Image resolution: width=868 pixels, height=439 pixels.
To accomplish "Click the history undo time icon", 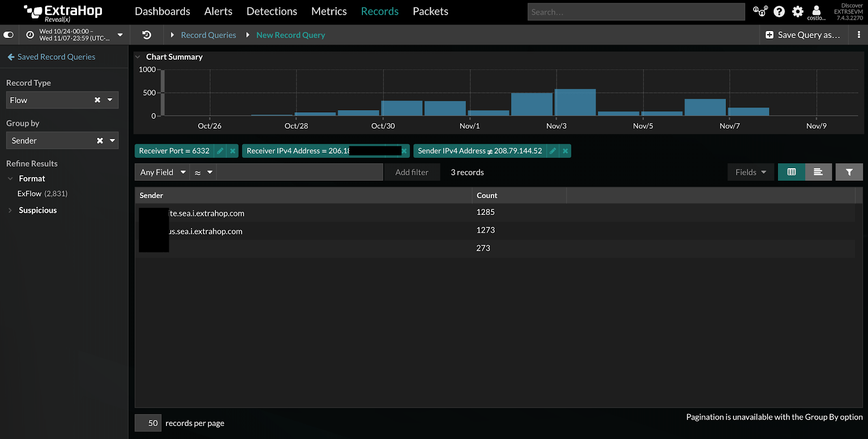I will [x=146, y=35].
